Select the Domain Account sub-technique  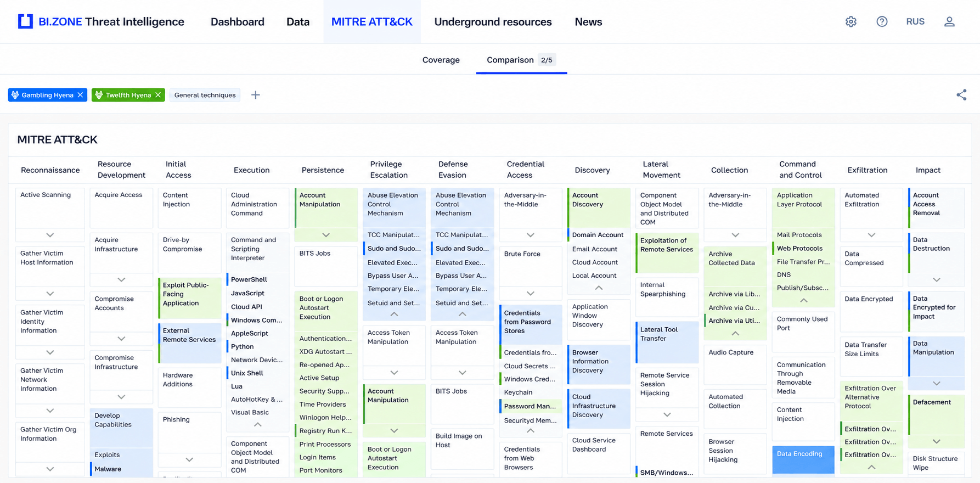tap(599, 235)
